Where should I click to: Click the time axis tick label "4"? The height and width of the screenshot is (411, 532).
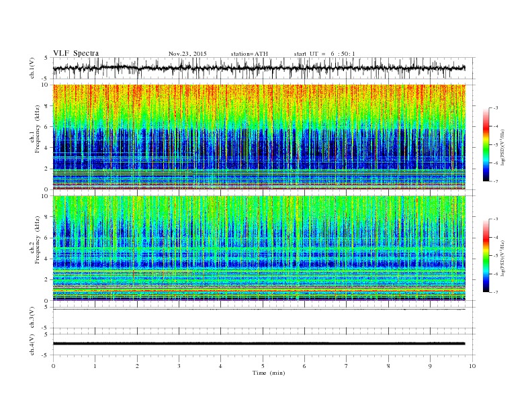coord(220,366)
